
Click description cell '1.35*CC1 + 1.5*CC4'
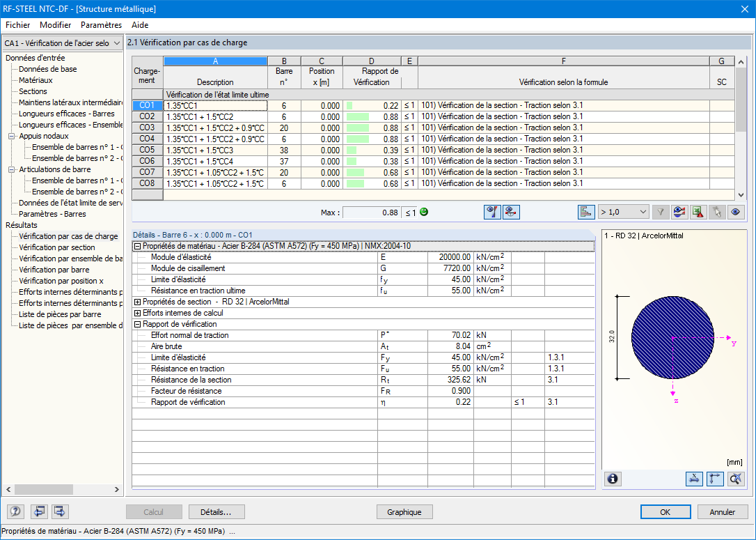pyautogui.click(x=216, y=161)
